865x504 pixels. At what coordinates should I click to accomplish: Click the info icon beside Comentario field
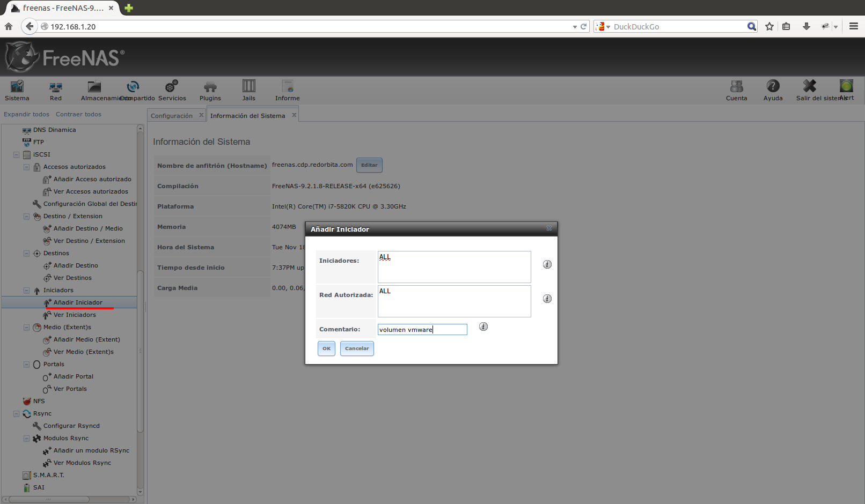click(x=483, y=327)
